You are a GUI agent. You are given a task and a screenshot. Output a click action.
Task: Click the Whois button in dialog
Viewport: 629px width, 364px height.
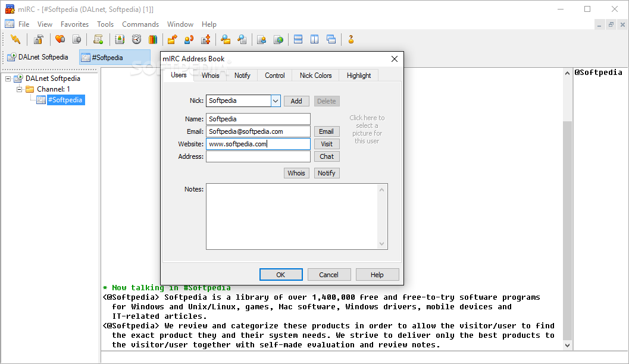click(296, 173)
